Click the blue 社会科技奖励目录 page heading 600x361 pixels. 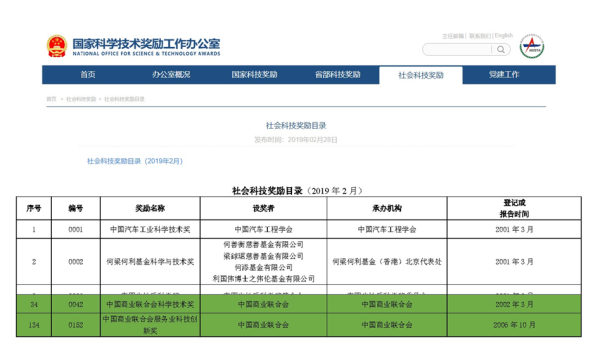click(x=296, y=126)
